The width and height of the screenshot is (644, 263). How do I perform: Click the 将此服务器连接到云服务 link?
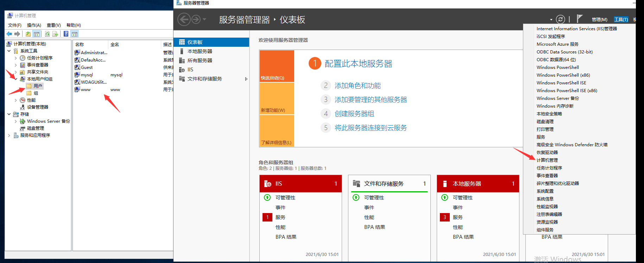[371, 128]
